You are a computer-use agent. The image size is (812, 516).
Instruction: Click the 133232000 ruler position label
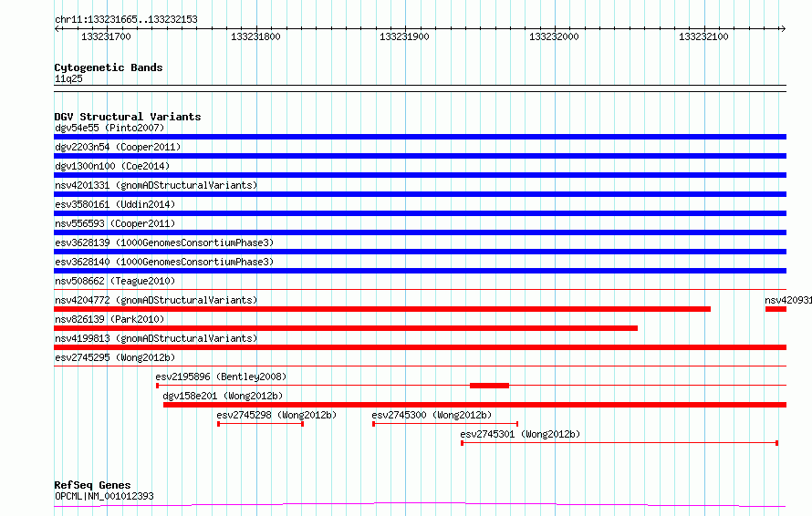tap(554, 36)
